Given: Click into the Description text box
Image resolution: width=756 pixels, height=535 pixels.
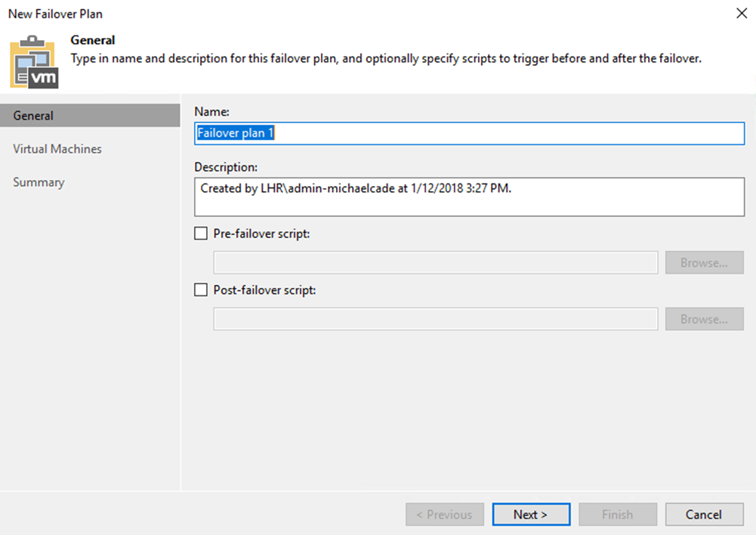Looking at the screenshot, I should pyautogui.click(x=469, y=196).
